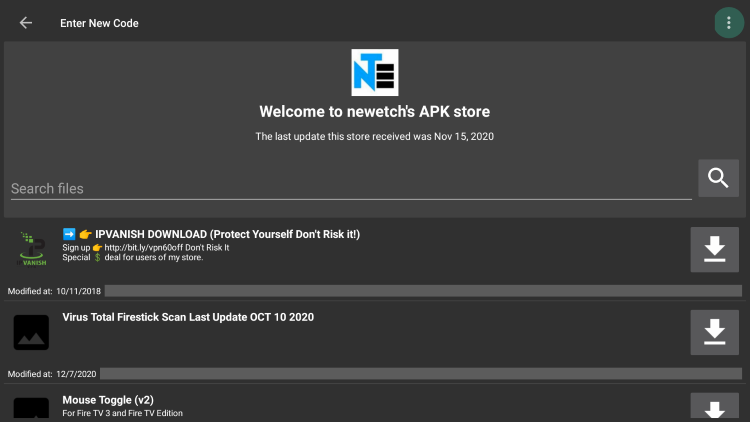This screenshot has width=750, height=422.
Task: Download Virus Total Firestick Scan
Action: tap(714, 332)
